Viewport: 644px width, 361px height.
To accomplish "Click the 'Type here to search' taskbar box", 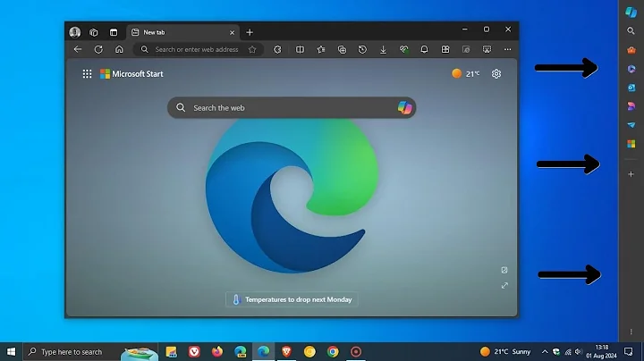I will pos(90,351).
